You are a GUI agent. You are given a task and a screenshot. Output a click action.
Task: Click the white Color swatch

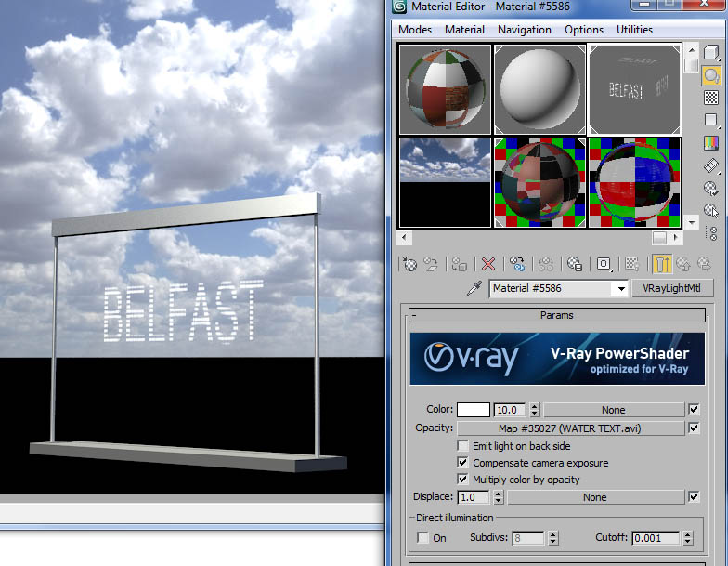click(x=474, y=410)
